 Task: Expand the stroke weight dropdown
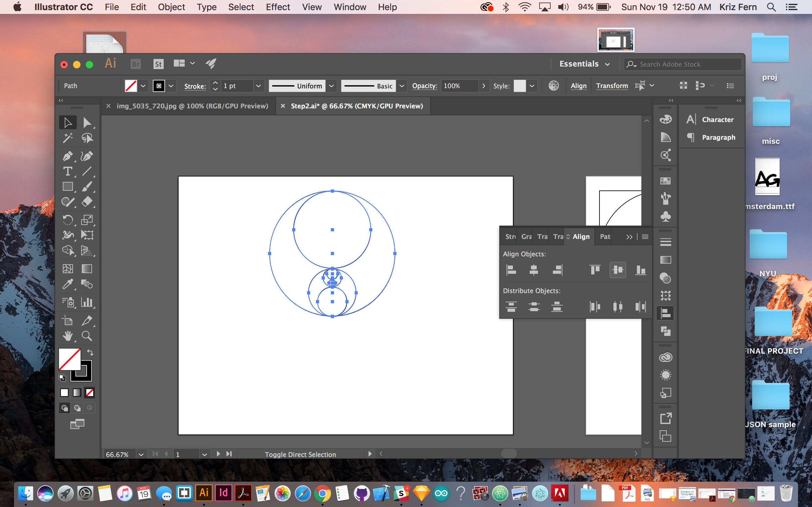point(259,86)
